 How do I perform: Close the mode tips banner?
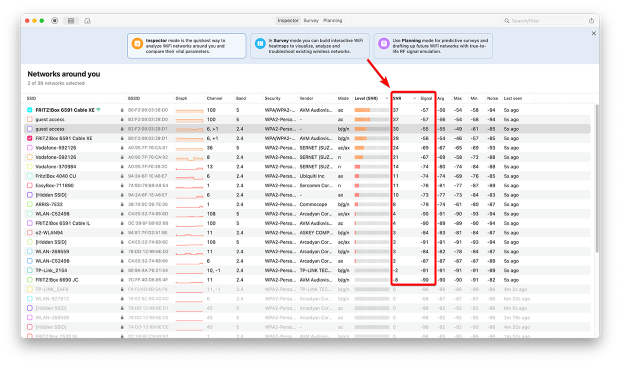(x=594, y=33)
